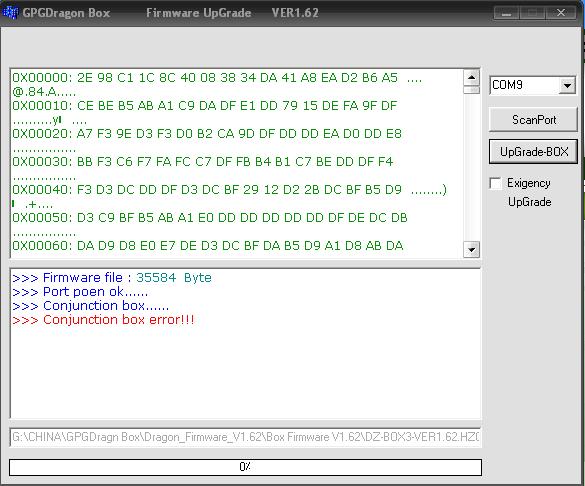585x486 pixels.
Task: Click the red 'Conjunction box error!!!' line
Action: pyautogui.click(x=103, y=320)
